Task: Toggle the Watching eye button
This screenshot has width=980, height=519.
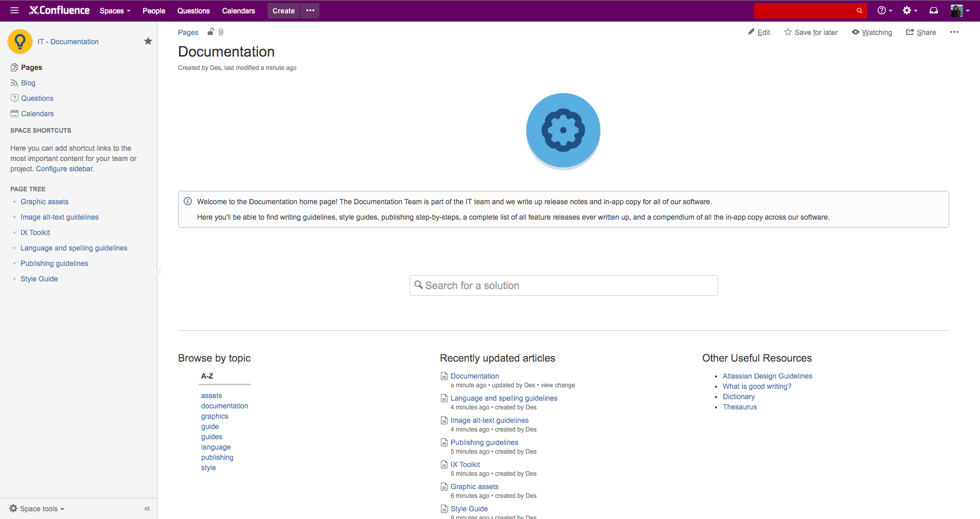Action: click(872, 32)
